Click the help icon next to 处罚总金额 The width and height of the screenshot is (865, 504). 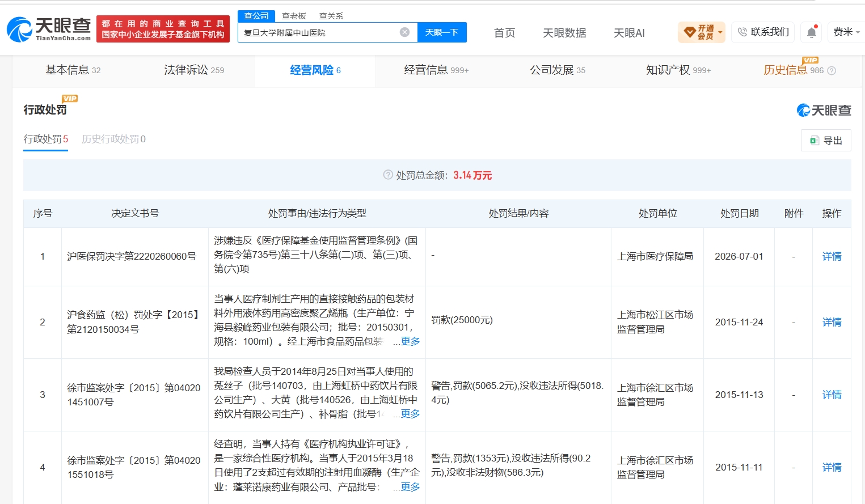coord(388,175)
